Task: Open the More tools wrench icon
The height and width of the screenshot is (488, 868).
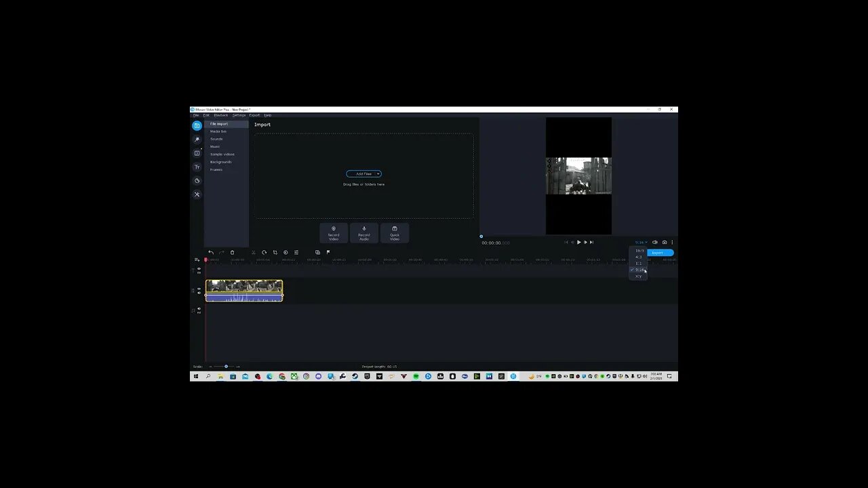Action: pos(197,195)
